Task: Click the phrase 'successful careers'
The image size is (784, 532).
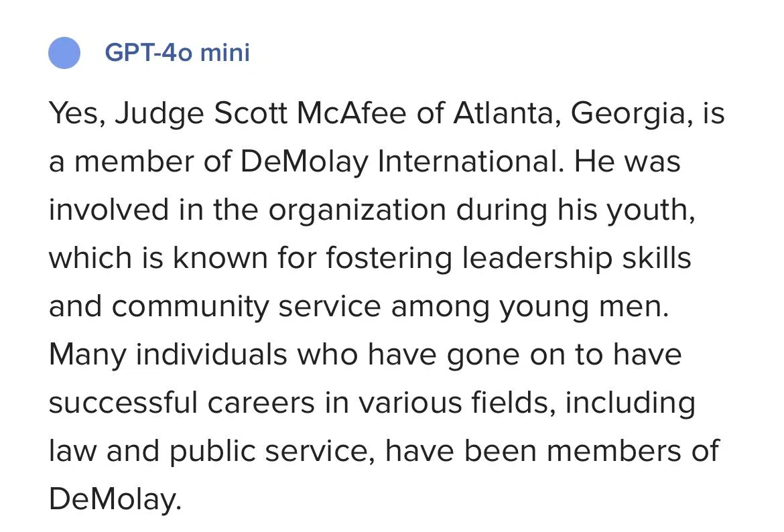Action: point(182,403)
